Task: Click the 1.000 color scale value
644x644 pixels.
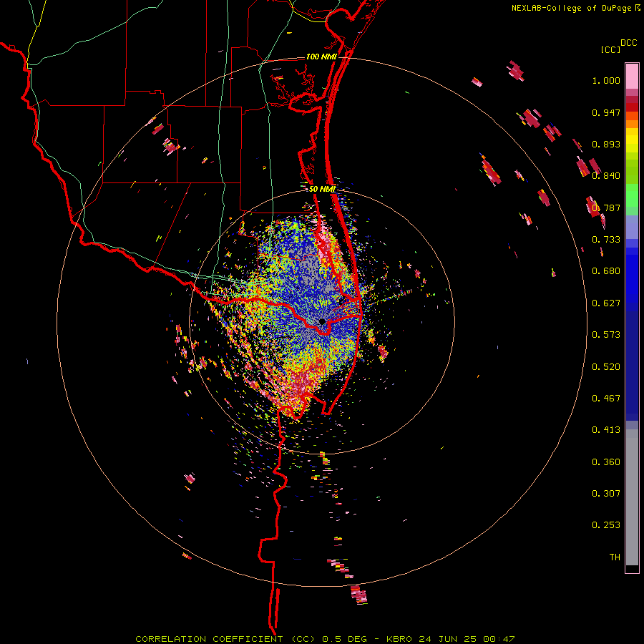Action: tap(606, 80)
